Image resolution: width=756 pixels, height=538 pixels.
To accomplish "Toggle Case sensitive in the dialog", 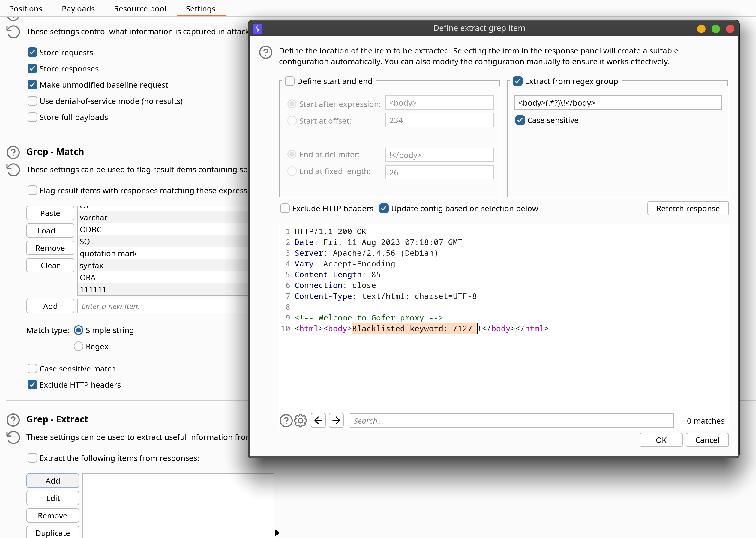I will [x=520, y=120].
